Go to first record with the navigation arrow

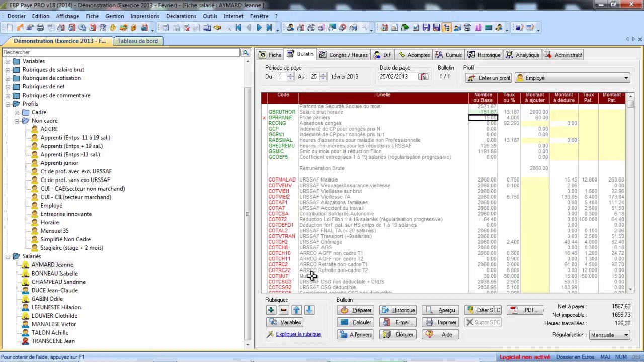[238, 28]
